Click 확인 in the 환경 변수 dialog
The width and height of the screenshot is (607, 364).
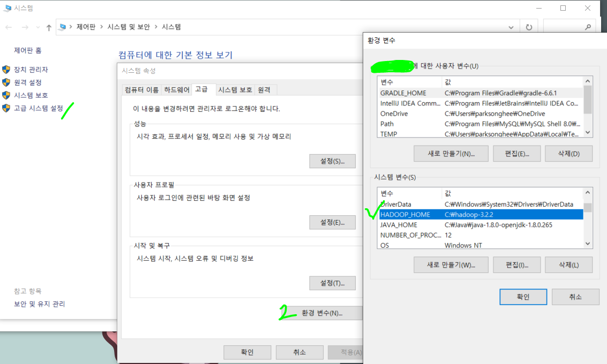coord(523,297)
